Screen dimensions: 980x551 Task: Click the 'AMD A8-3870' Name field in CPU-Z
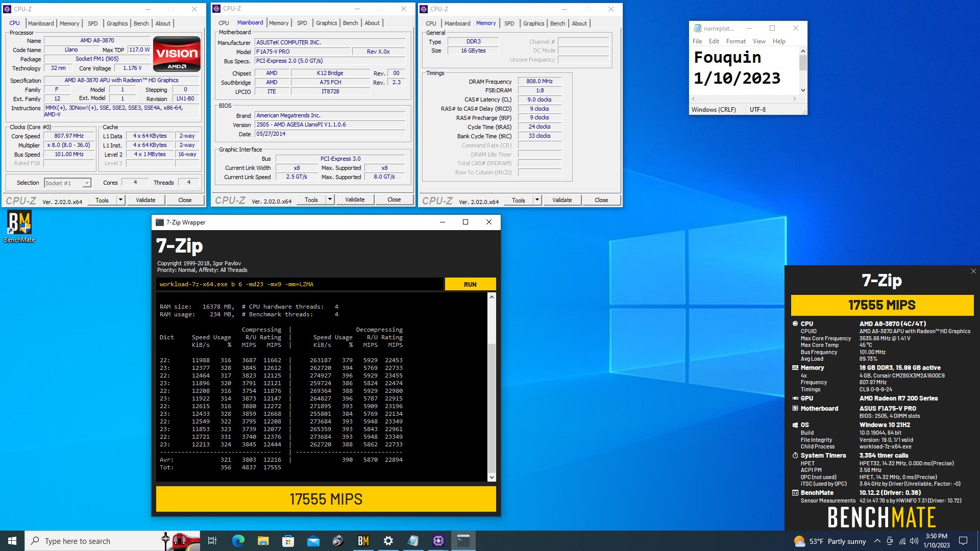click(x=97, y=40)
